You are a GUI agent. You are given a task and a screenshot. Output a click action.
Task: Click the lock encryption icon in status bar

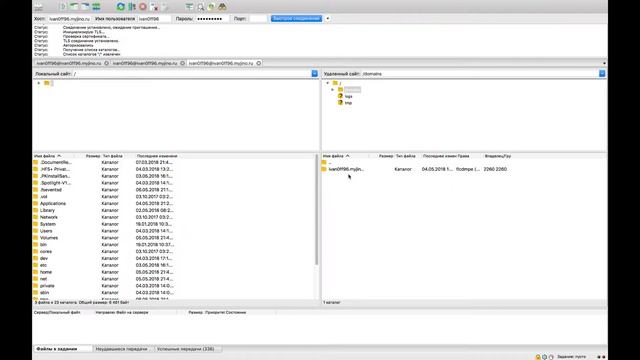pos(538,357)
